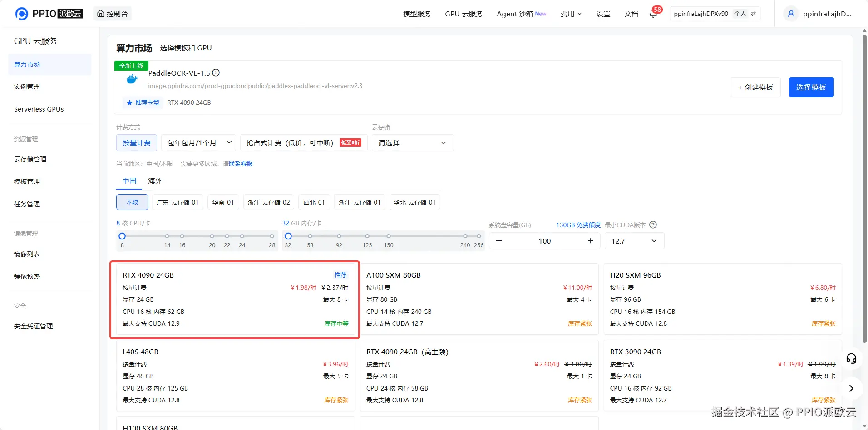The height and width of the screenshot is (430, 868).
Task: Click the PPIO 派欧云 logo
Action: click(49, 14)
